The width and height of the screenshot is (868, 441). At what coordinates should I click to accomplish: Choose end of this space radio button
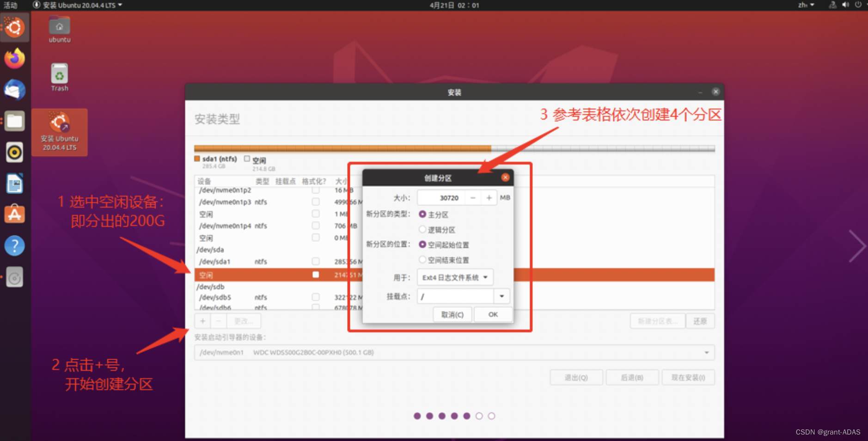coord(422,260)
